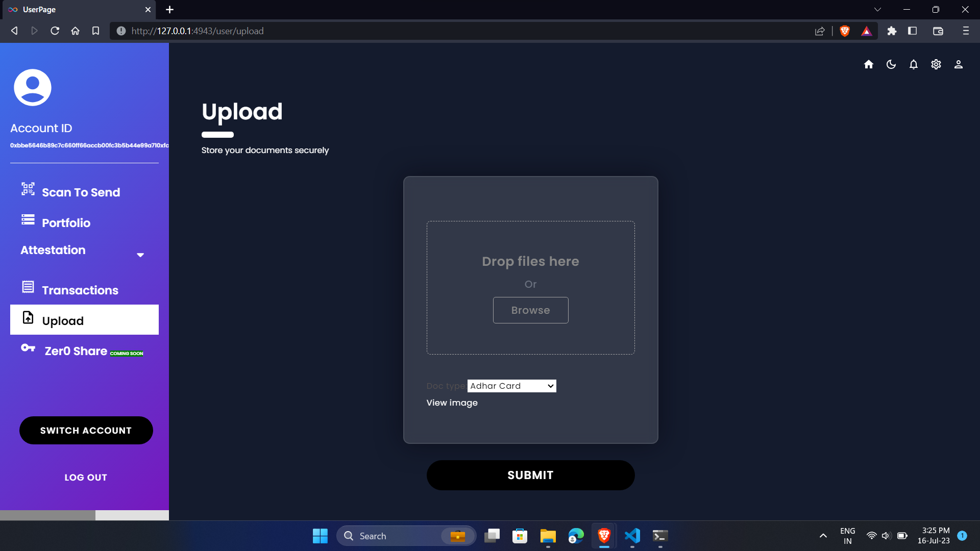980x551 pixels.
Task: Click SWITCH ACCOUNT button
Action: point(86,430)
